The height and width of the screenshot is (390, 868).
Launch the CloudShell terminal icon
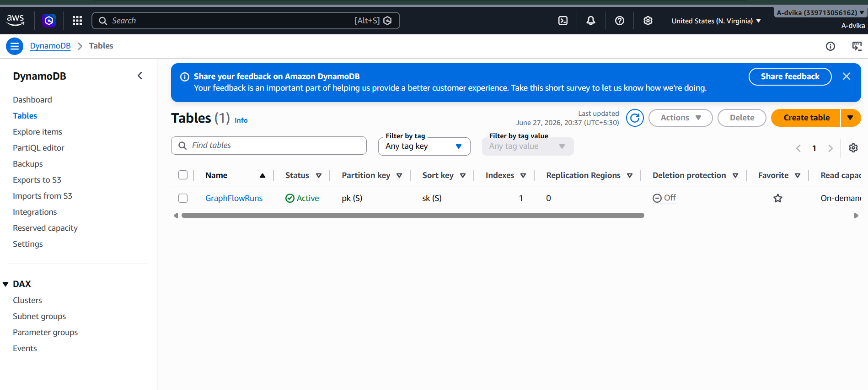tap(563, 21)
